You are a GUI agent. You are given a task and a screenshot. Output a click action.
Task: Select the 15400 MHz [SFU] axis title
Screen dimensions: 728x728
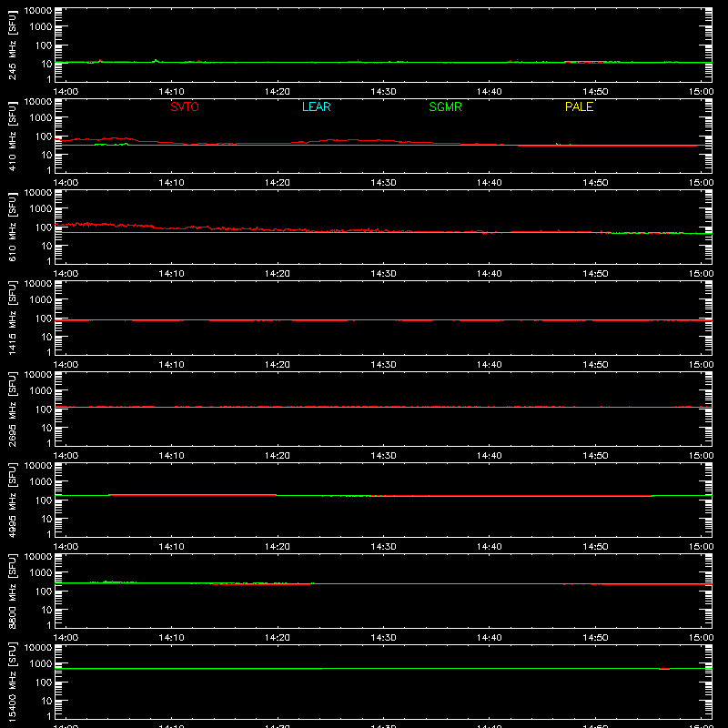pyautogui.click(x=13, y=682)
